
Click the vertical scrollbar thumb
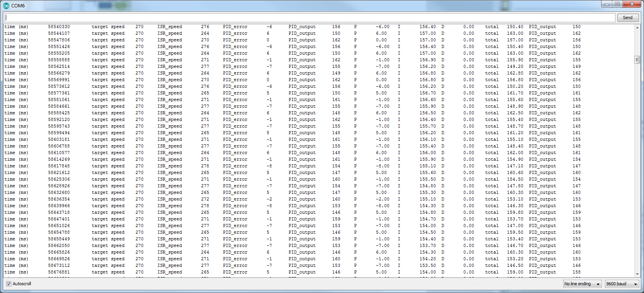tap(637, 60)
